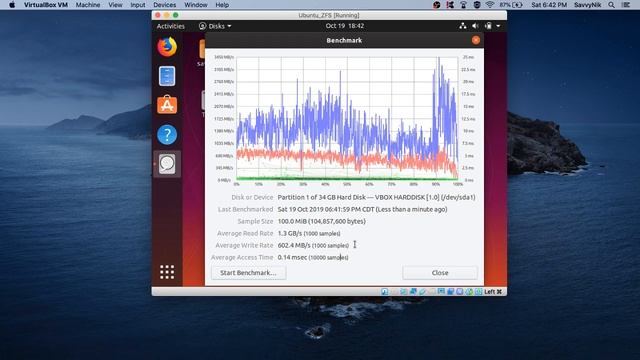640x360 pixels.
Task: Open the Oct 19 18:42 clock panel
Action: [344, 26]
